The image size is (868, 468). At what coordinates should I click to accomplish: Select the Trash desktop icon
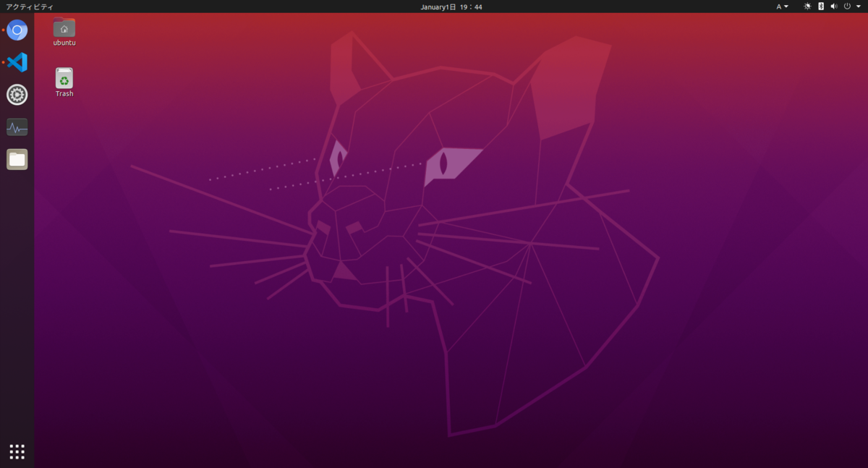[64, 78]
